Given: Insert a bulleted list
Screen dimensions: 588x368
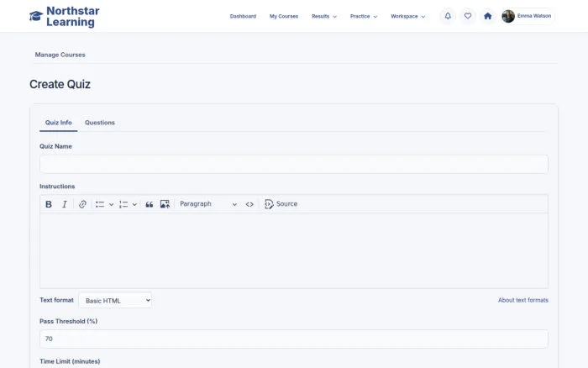Looking at the screenshot, I should click(100, 204).
